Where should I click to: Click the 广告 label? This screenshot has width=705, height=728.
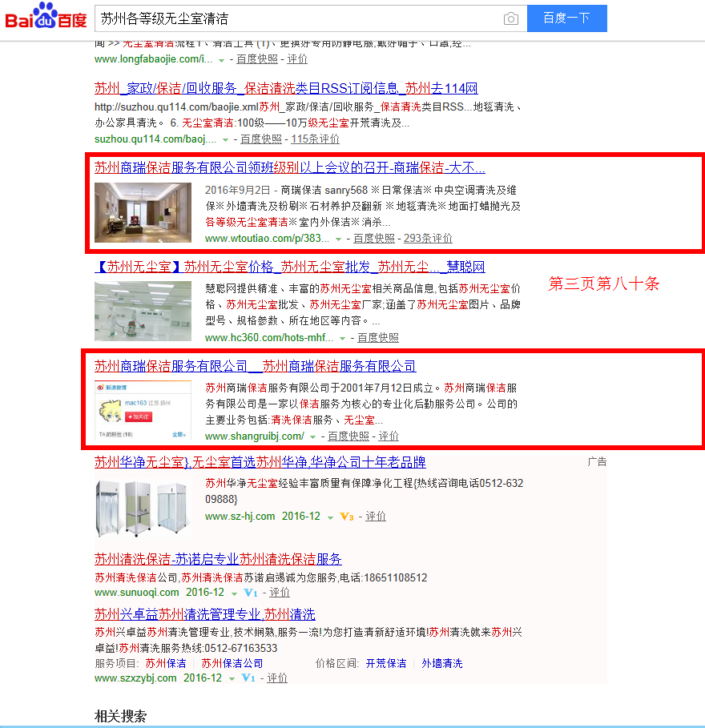(x=597, y=461)
